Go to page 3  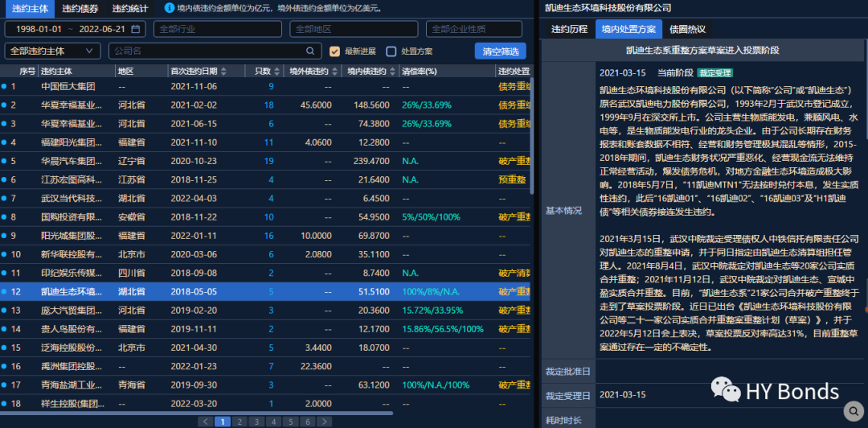256,422
